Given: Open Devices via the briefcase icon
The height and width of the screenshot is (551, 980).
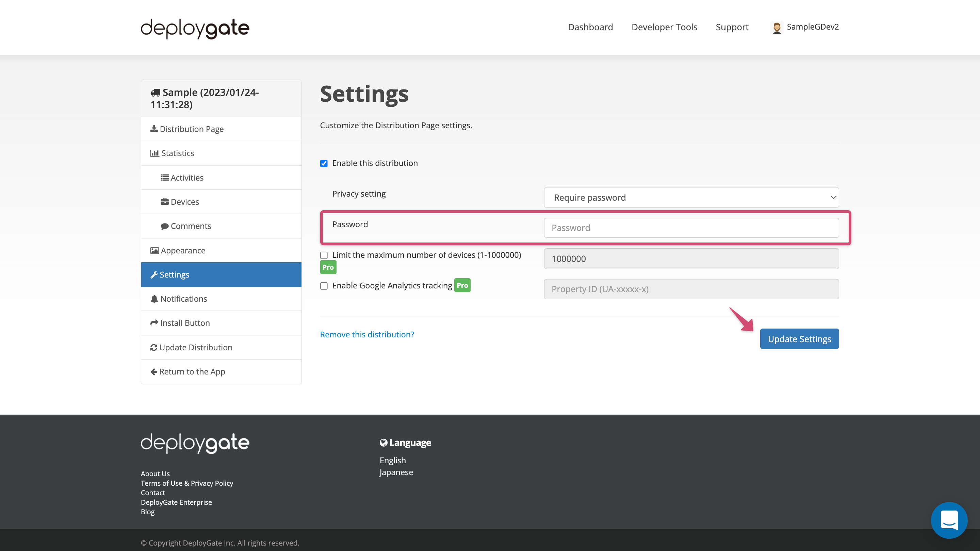Looking at the screenshot, I should point(164,202).
